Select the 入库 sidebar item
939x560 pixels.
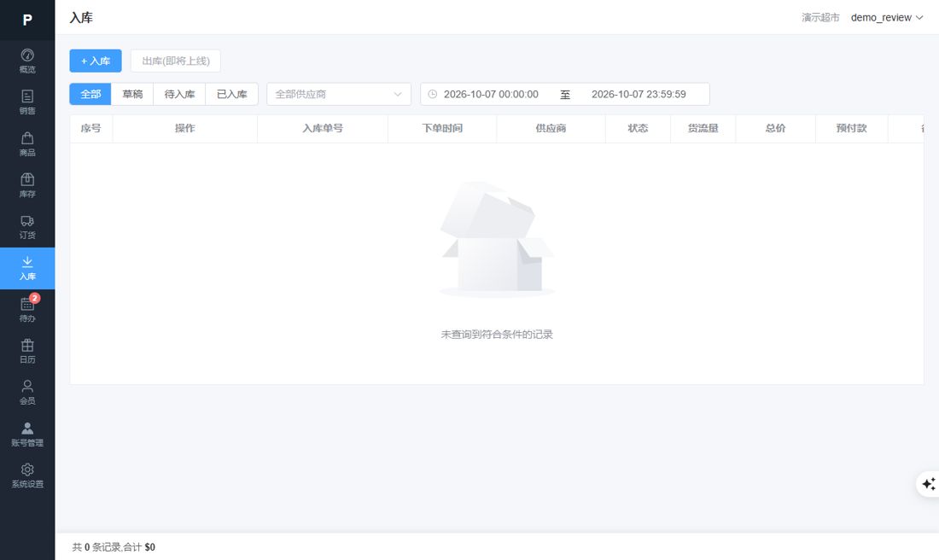tap(27, 268)
